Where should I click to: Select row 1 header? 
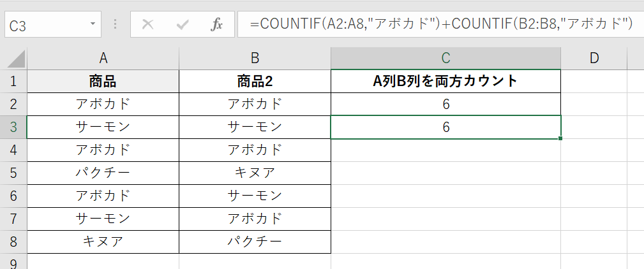(x=13, y=81)
